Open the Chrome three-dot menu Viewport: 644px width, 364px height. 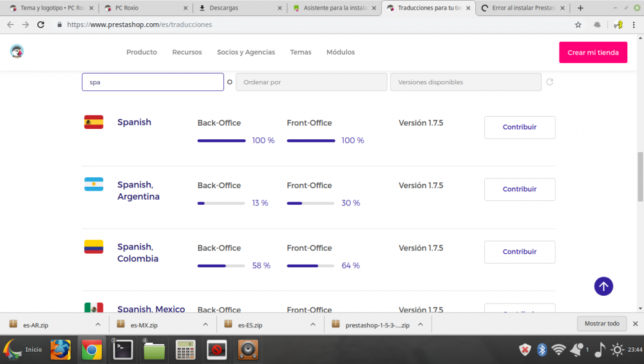634,24
